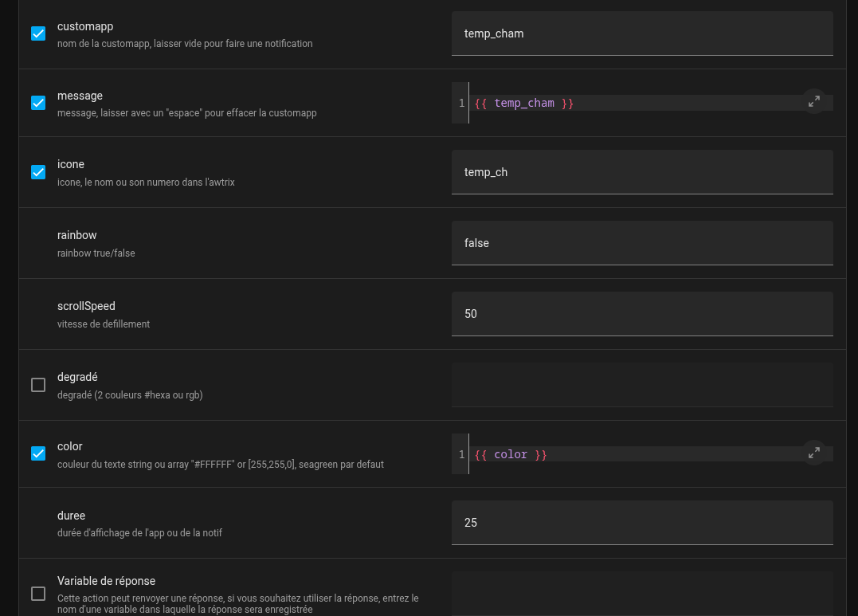858x616 pixels.
Task: Select the 'vitesse de defillement' description
Action: tap(104, 324)
